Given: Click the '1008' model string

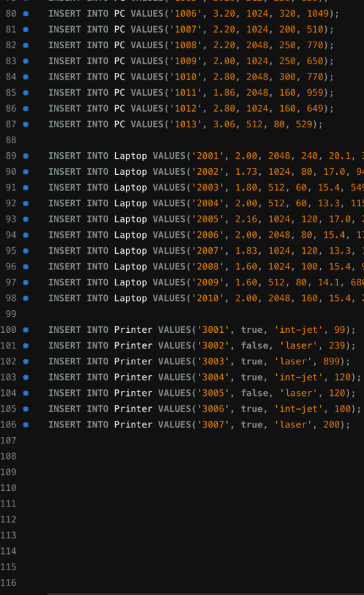Looking at the screenshot, I should pyautogui.click(x=186, y=45).
